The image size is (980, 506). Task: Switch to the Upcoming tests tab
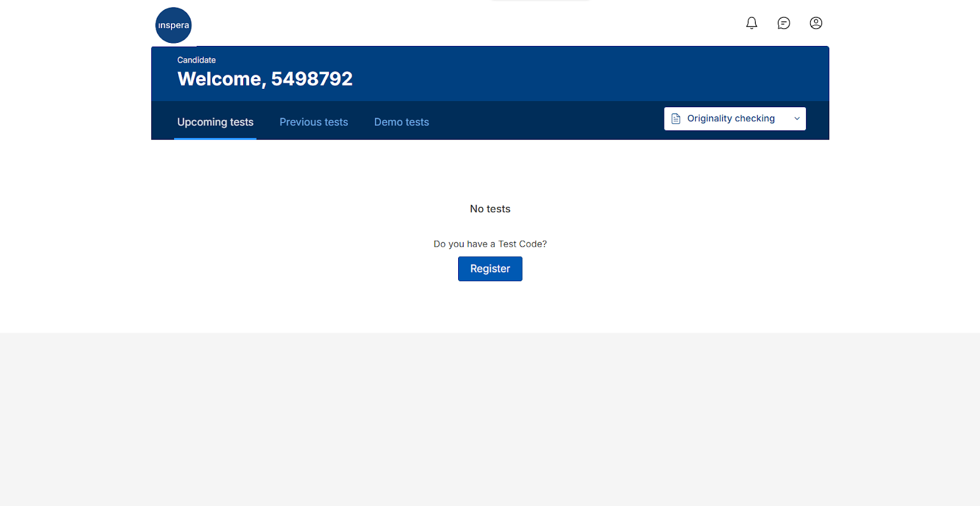click(x=215, y=122)
